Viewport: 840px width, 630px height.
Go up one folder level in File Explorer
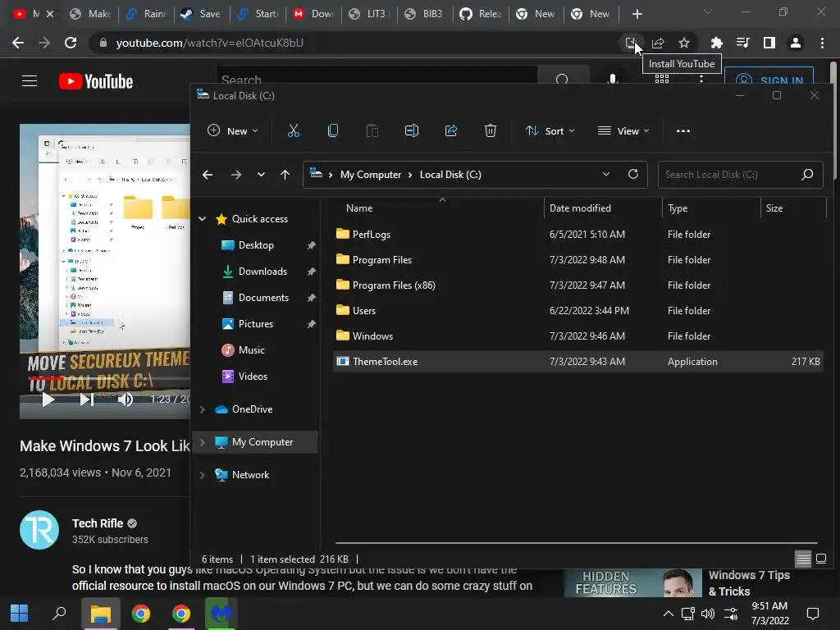coord(285,175)
